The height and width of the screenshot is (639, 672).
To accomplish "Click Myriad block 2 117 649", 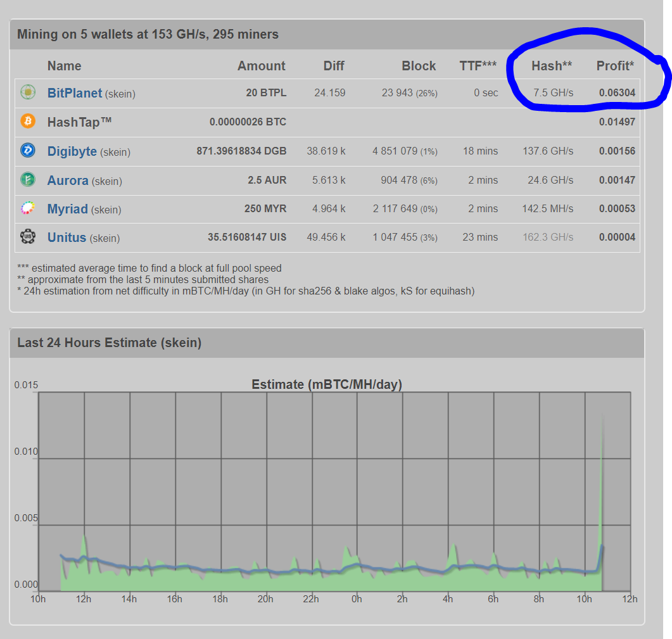I will 395,209.
